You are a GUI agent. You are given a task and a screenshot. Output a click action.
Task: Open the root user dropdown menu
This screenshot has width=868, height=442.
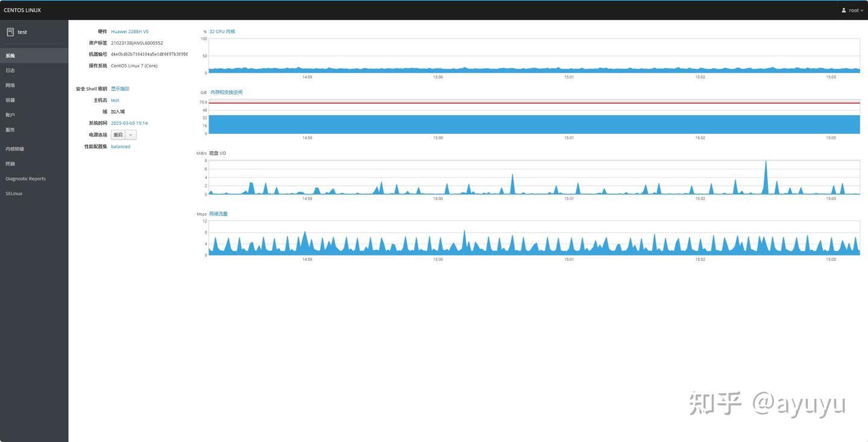click(x=852, y=10)
